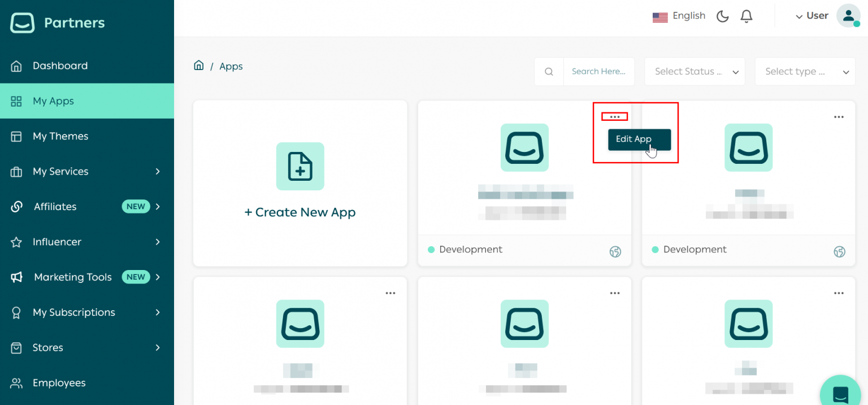Open three-dot menu on top-right app card

(839, 117)
